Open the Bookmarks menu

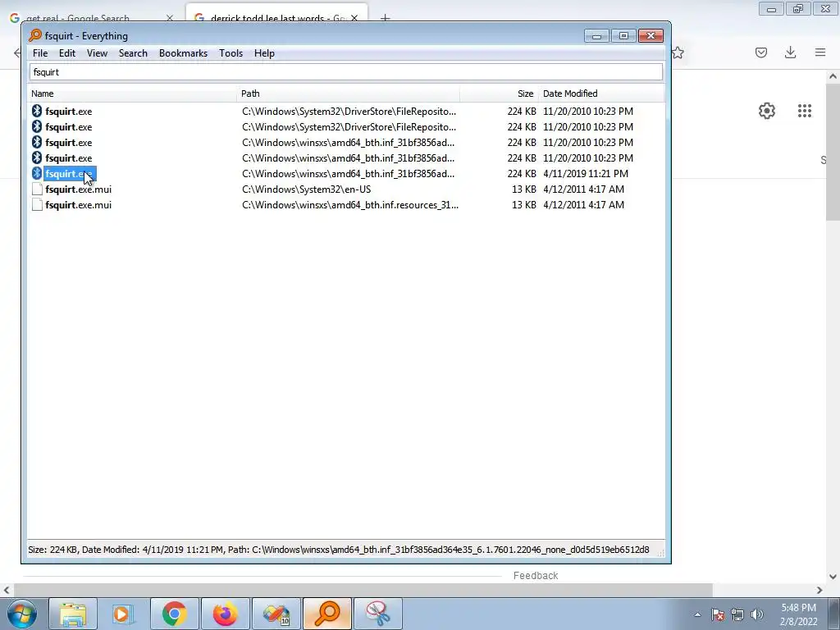183,53
